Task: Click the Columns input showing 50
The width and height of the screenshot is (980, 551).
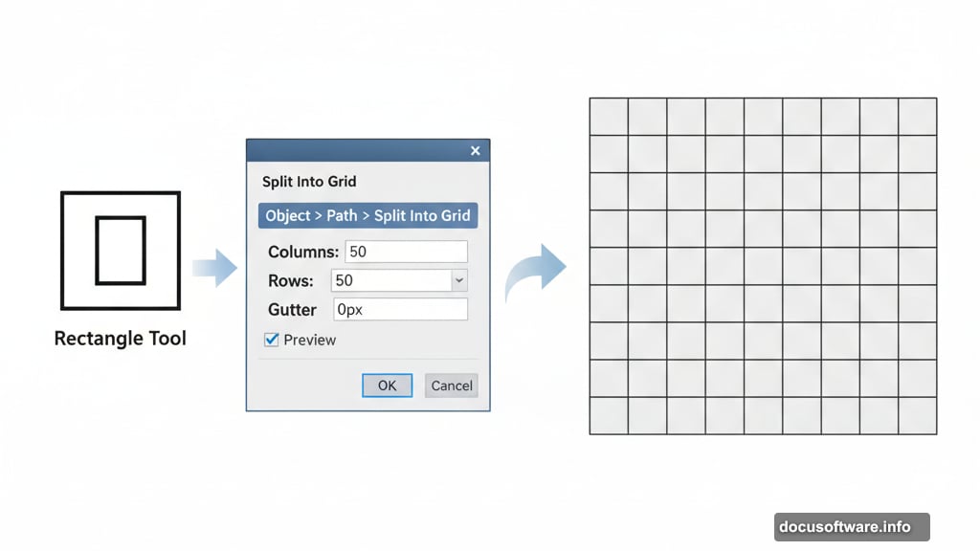Action: 406,251
